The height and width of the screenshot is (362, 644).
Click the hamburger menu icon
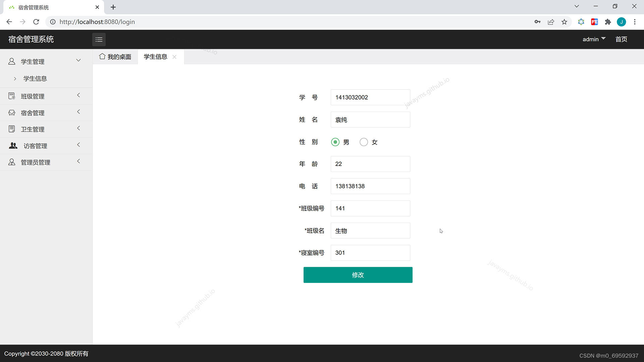[x=99, y=39]
